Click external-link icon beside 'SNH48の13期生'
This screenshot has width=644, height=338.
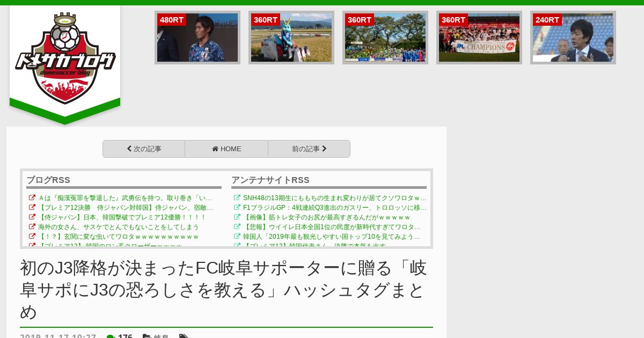(x=237, y=198)
